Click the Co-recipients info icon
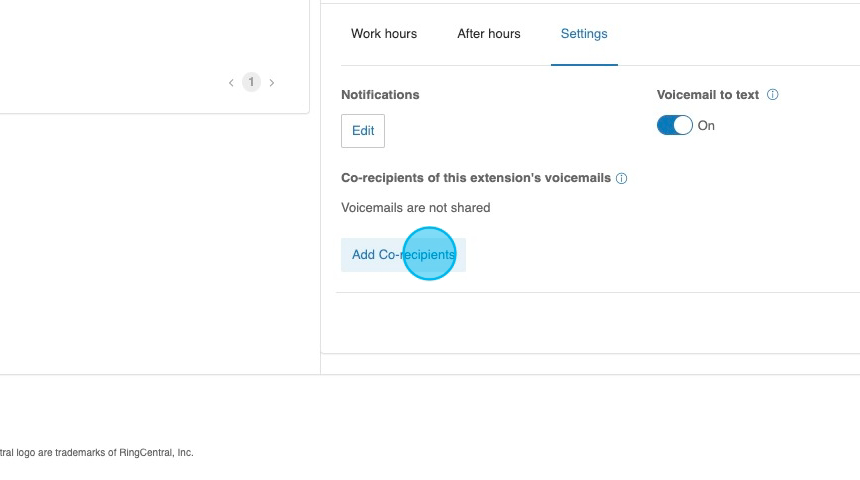 pos(621,179)
